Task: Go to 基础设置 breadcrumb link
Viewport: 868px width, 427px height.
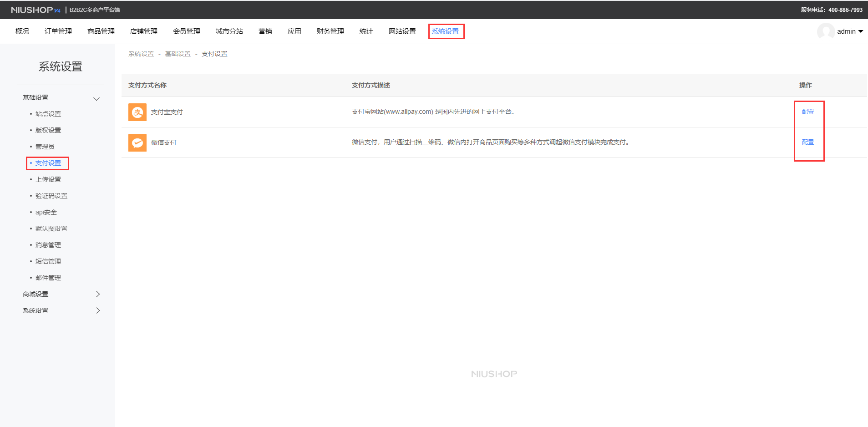Action: (x=178, y=54)
